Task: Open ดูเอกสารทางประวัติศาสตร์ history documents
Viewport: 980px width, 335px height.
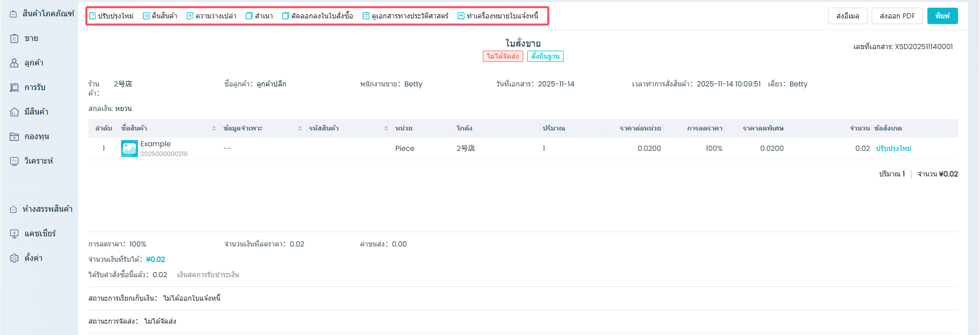Action: tap(366, 16)
